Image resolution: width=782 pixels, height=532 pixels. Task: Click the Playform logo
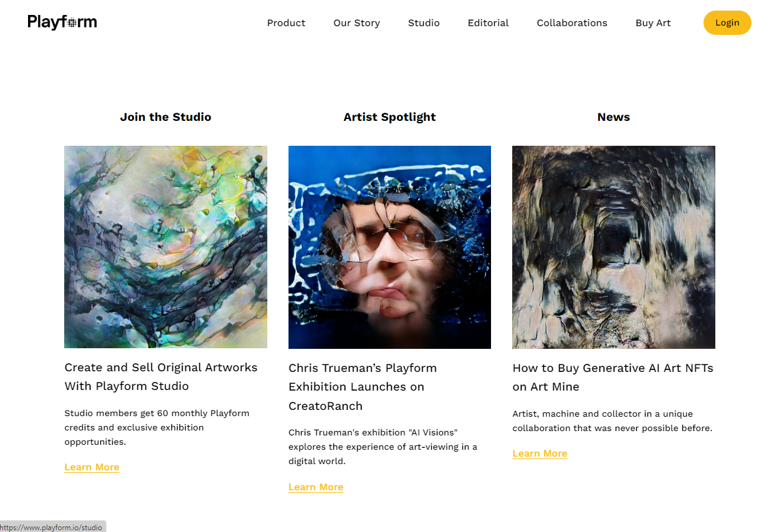pyautogui.click(x=62, y=22)
